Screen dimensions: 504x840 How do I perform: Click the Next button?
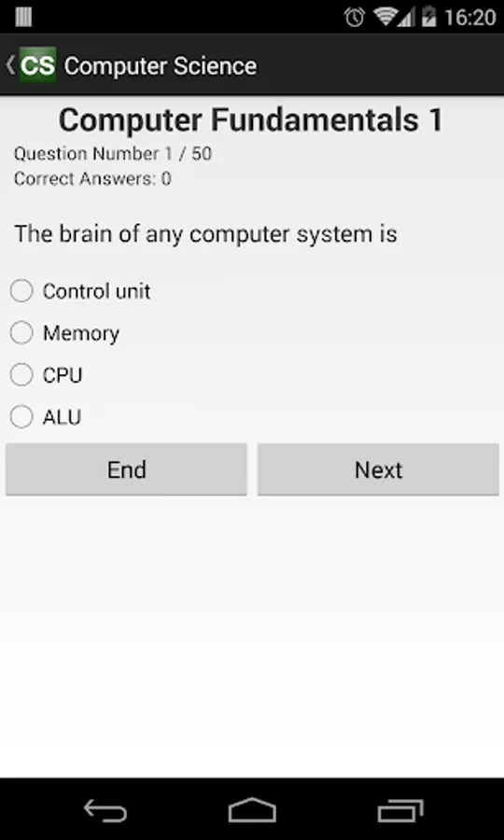378,469
